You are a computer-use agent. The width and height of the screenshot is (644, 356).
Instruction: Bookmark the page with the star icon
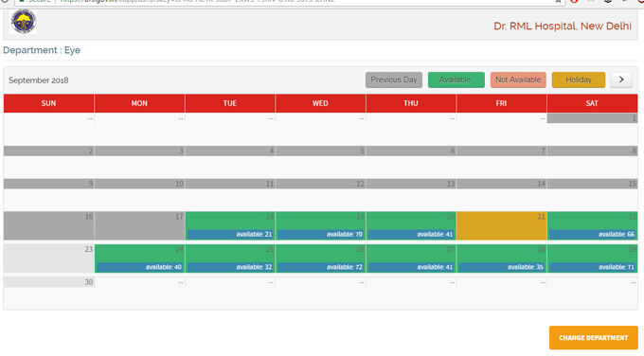pos(558,1)
